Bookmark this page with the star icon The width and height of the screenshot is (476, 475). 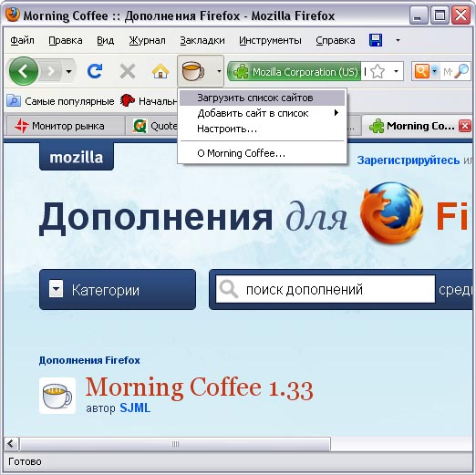coord(378,72)
